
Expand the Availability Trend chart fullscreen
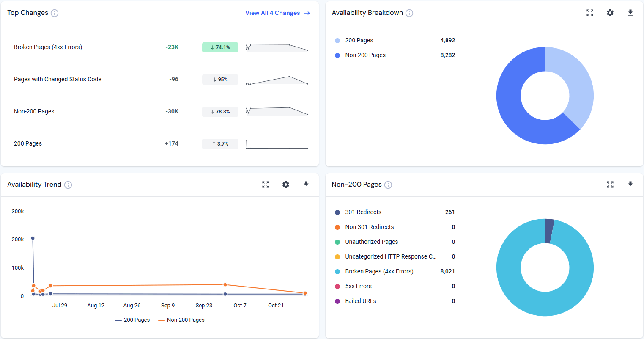(266, 185)
